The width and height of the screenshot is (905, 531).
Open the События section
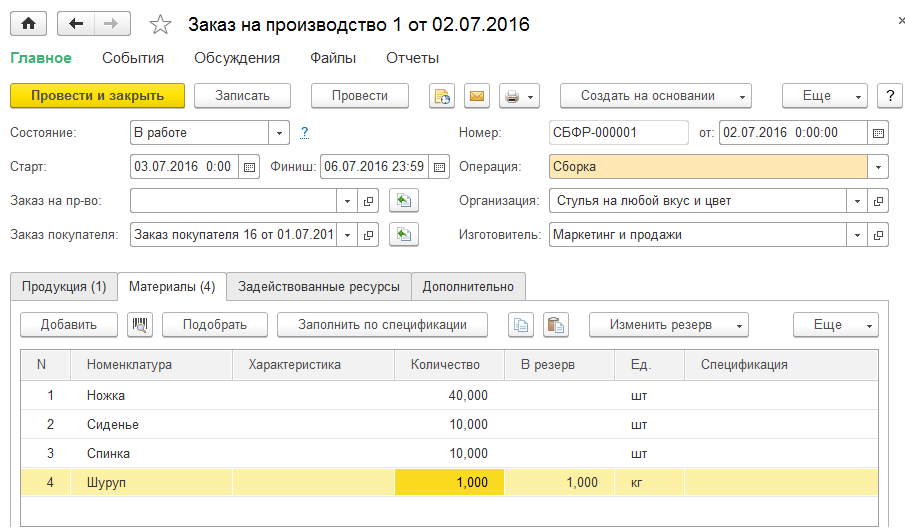point(133,58)
